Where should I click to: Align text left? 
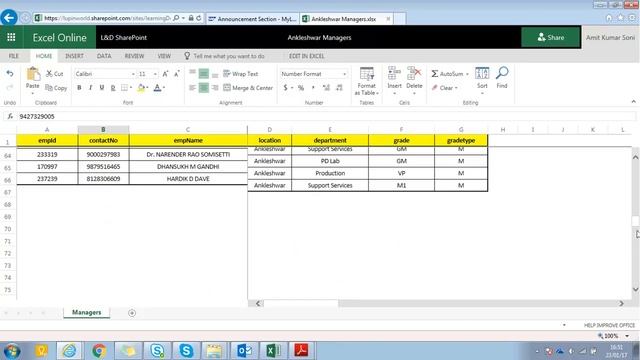click(x=192, y=88)
